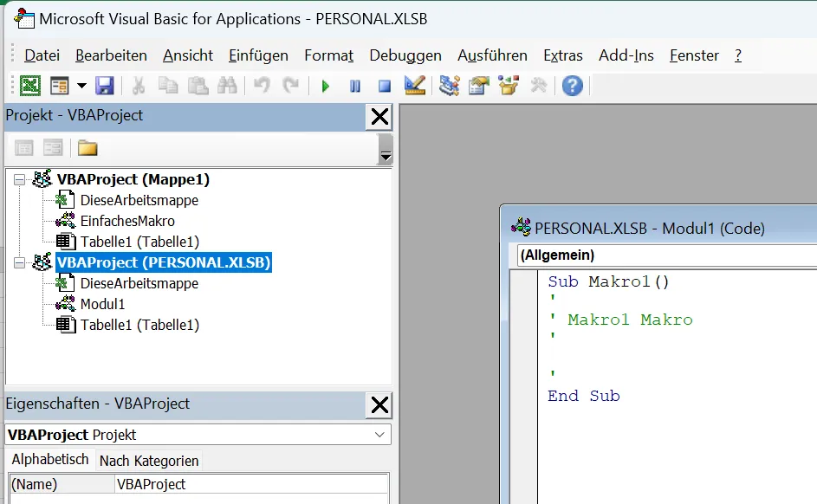Pause execution with the Break icon
This screenshot has height=504, width=817.
[355, 86]
